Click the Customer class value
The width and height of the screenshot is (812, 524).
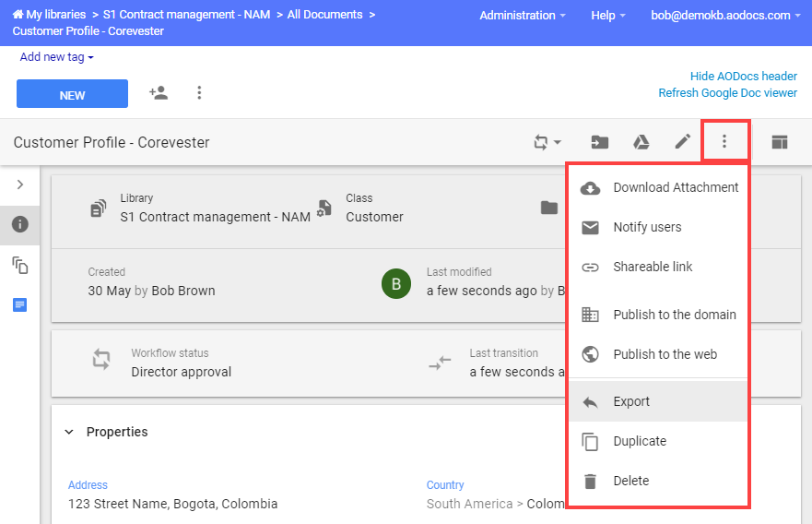[x=374, y=217]
